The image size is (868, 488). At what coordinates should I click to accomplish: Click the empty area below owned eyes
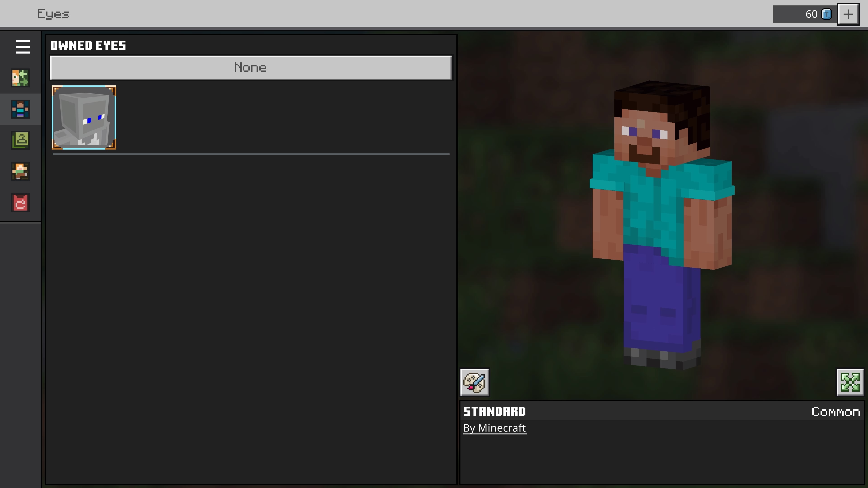(x=251, y=303)
